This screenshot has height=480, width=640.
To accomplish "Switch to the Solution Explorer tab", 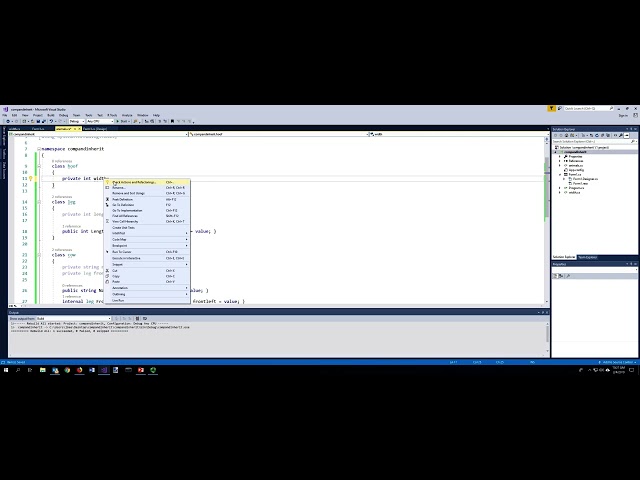I will (564, 257).
